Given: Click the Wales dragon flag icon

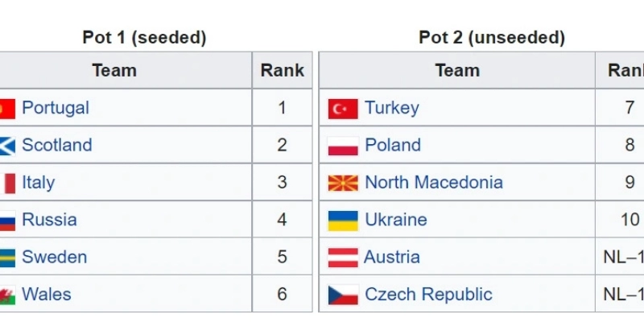Looking at the screenshot, I should (7, 295).
